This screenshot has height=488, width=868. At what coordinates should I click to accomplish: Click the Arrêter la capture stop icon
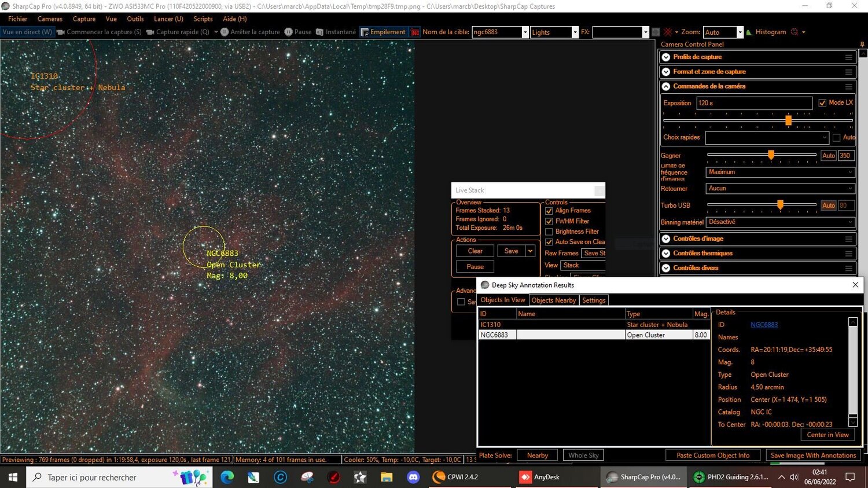(224, 32)
